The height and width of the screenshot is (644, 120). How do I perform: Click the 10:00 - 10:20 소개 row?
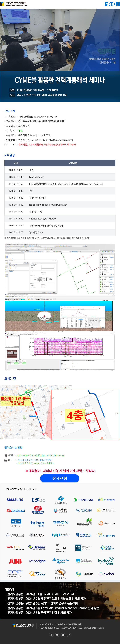click(x=60, y=170)
